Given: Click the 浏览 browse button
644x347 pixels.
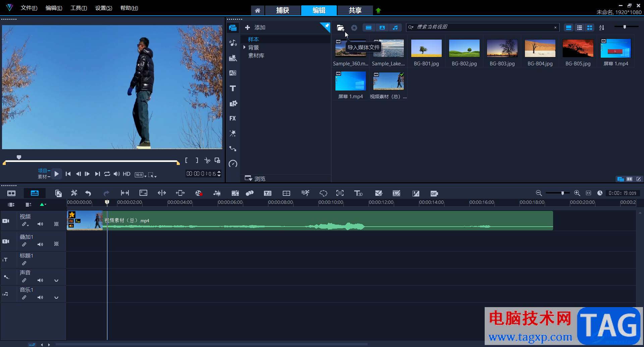Looking at the screenshot, I should coord(255,178).
